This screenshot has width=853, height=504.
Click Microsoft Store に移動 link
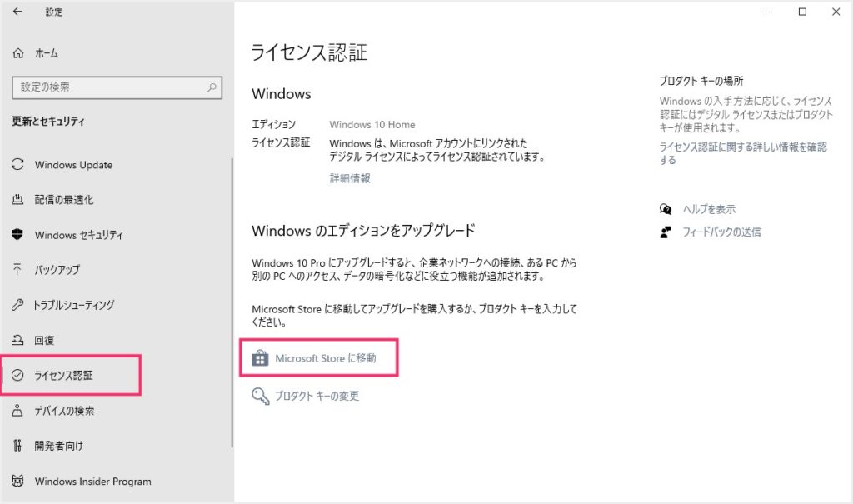(x=326, y=358)
